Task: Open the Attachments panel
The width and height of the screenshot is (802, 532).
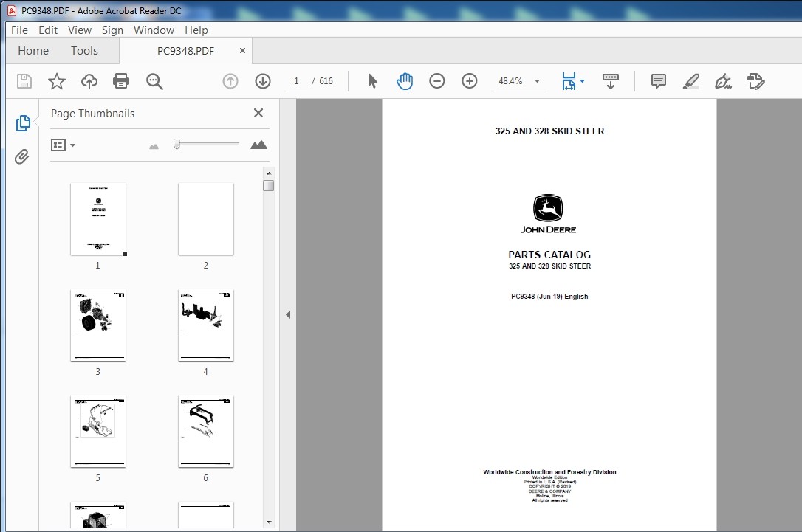Action: [x=22, y=157]
